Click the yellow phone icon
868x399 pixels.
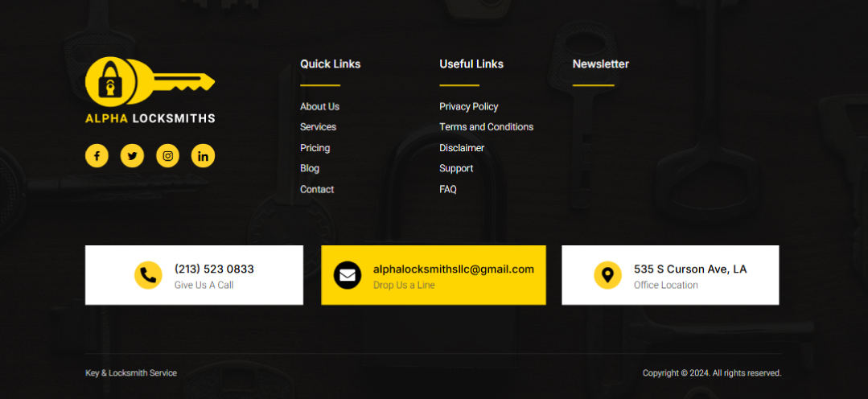(148, 275)
